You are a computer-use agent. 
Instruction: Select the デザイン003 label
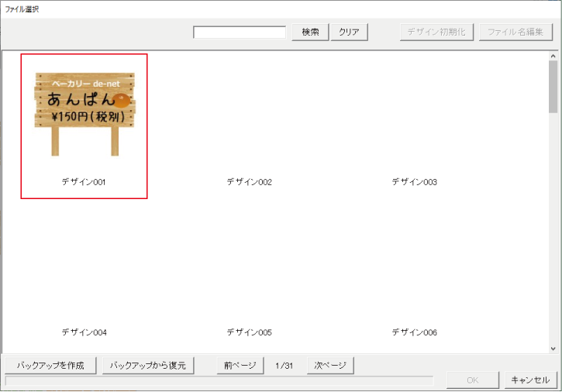(415, 182)
